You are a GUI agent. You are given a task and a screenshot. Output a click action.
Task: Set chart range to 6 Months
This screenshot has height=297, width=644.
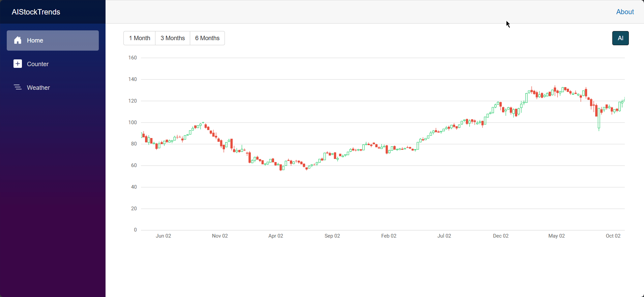(207, 38)
